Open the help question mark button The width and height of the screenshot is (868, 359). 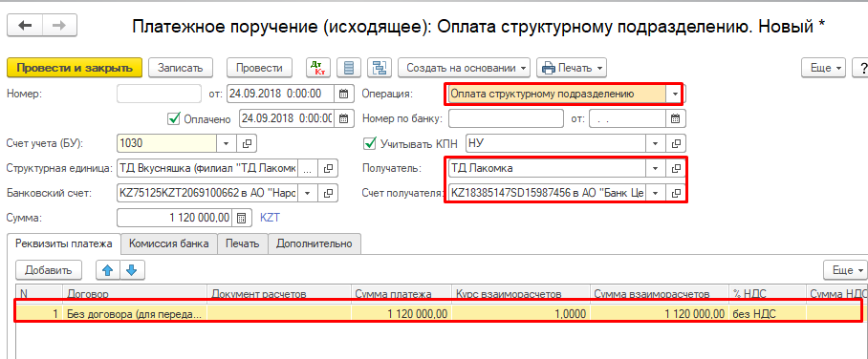[x=860, y=68]
